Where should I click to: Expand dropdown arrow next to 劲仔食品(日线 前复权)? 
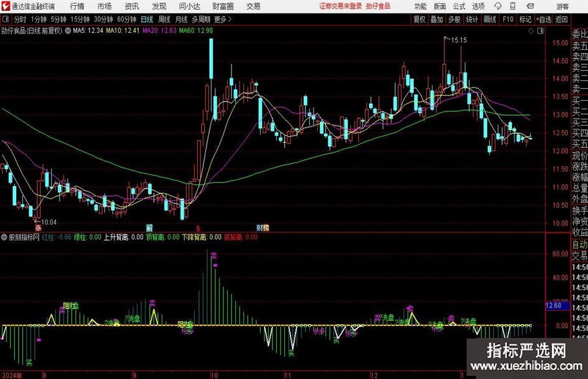[x=68, y=30]
